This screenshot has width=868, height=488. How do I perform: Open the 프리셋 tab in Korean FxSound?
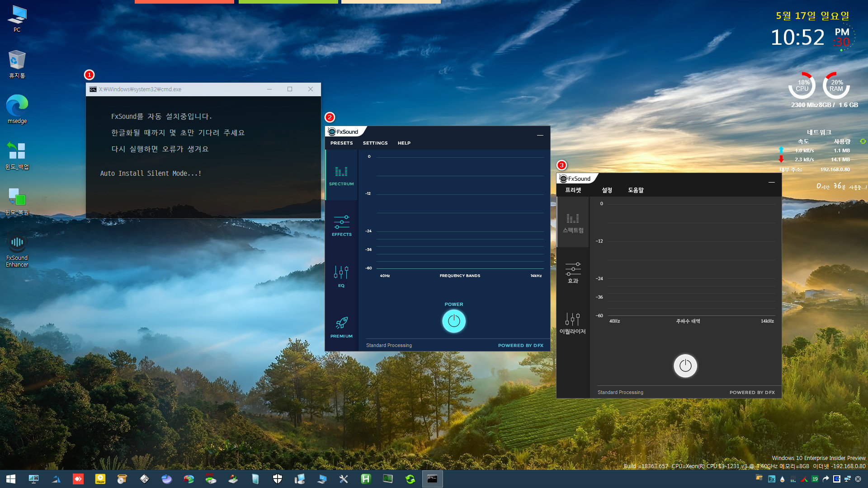572,190
